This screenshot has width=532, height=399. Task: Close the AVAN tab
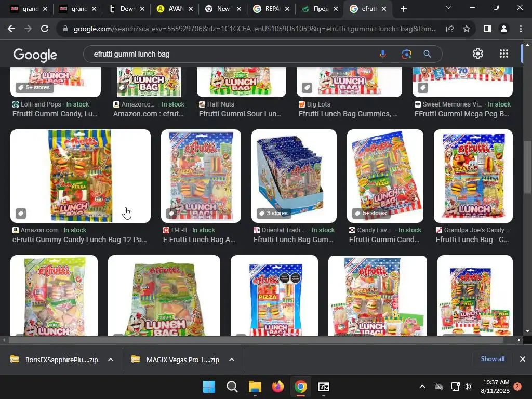tap(191, 9)
